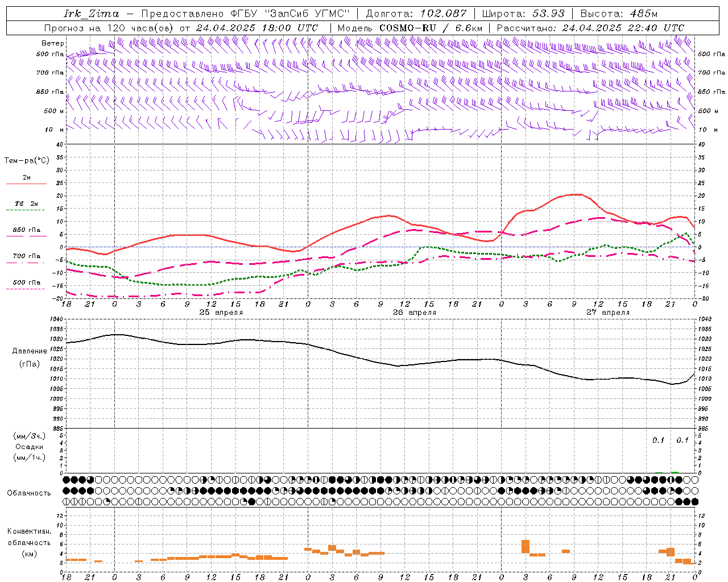
Task: Click the 'Широта: 53.93' value
Action: (523, 14)
